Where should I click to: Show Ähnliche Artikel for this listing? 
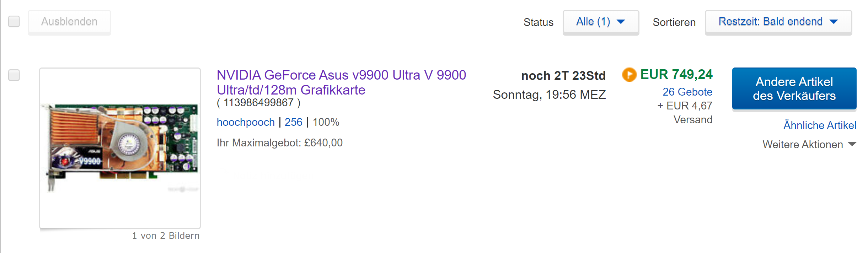point(819,125)
